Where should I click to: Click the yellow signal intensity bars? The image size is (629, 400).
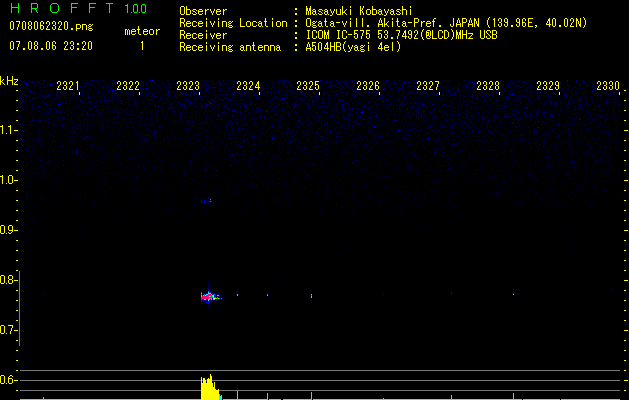click(x=211, y=388)
